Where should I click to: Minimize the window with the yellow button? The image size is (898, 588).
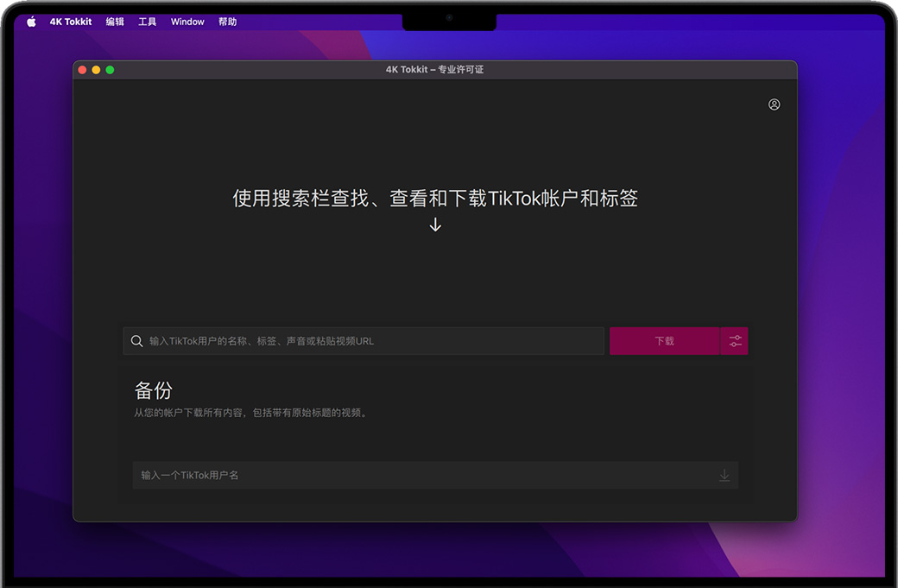(96, 70)
